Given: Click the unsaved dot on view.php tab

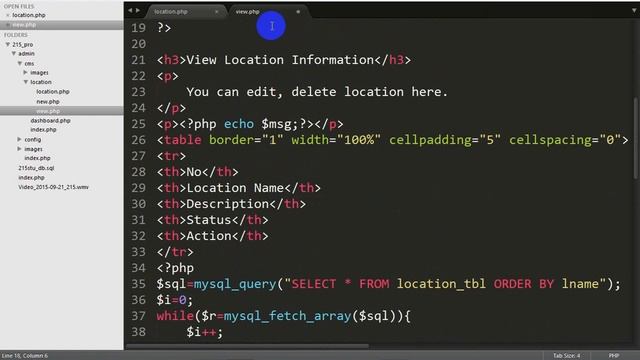Looking at the screenshot, I should pyautogui.click(x=298, y=12).
